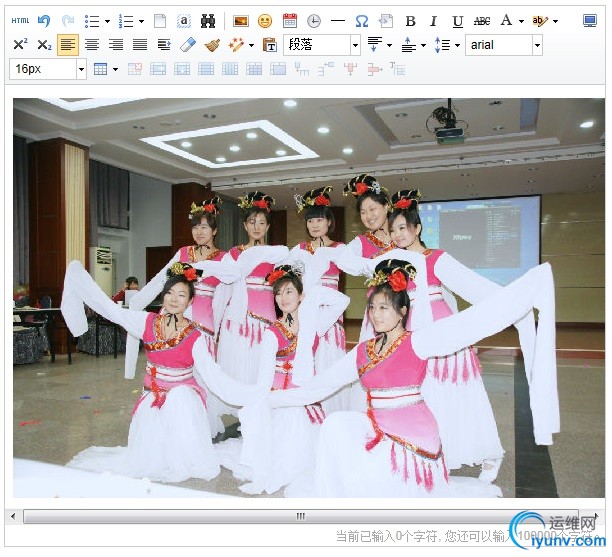
Task: Toggle superscript formatting
Action: 20,44
